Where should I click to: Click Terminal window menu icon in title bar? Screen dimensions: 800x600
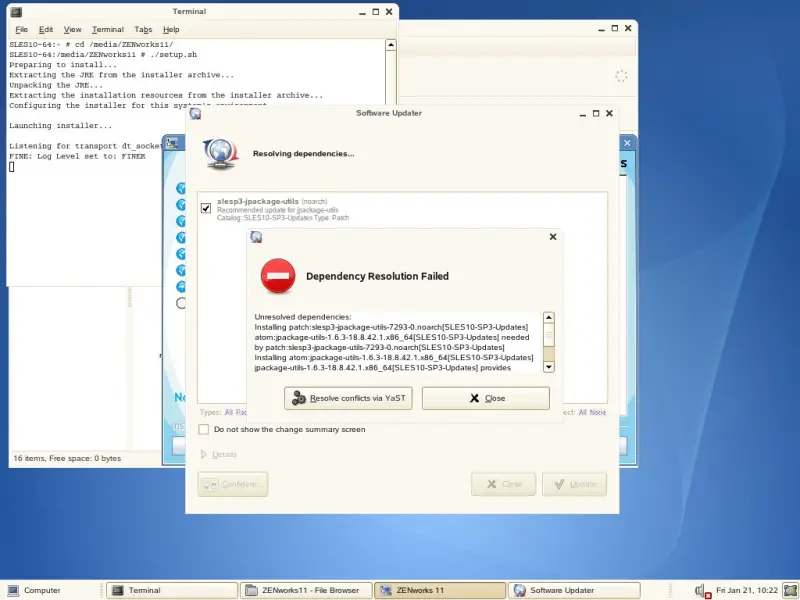(16, 12)
